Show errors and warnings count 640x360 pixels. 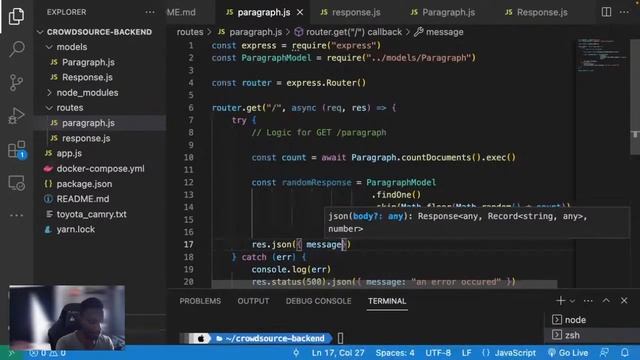point(47,353)
